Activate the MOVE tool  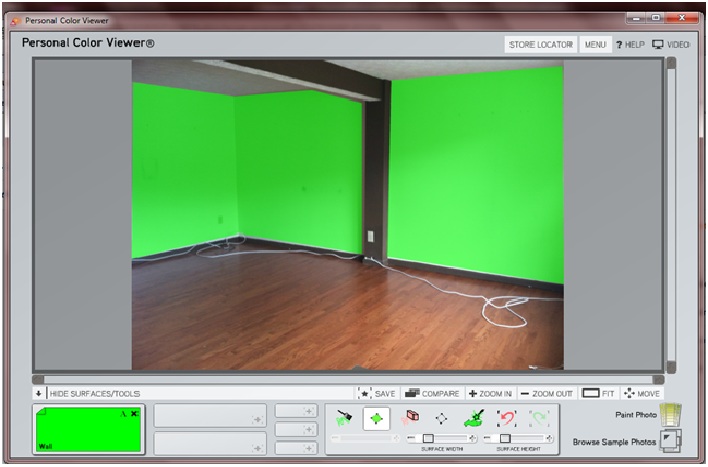tap(642, 393)
